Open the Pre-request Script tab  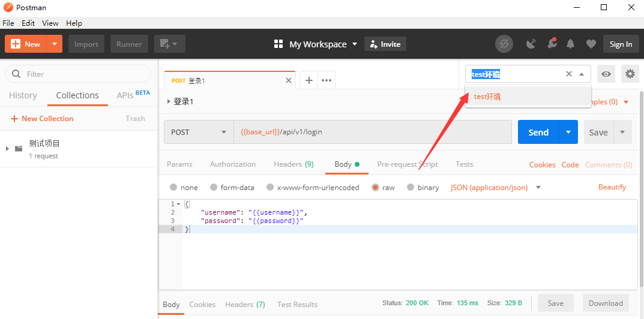point(408,164)
